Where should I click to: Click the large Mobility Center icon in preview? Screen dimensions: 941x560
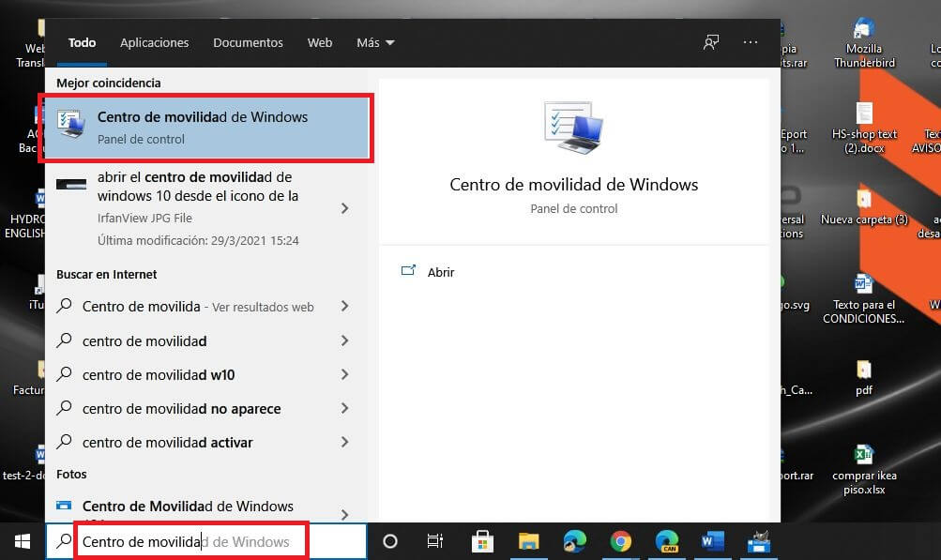point(574,128)
